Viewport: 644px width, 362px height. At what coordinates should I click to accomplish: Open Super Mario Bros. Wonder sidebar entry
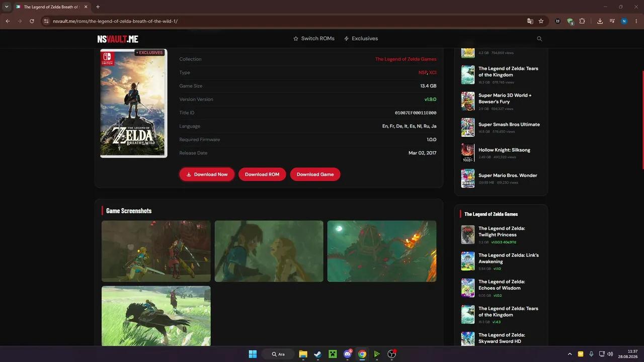pos(501,178)
